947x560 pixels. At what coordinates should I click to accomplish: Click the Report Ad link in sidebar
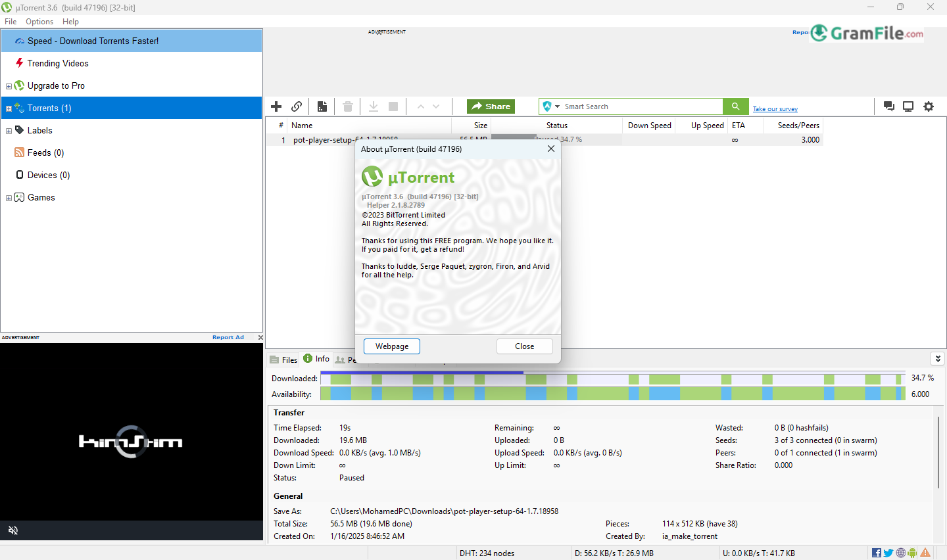[x=228, y=337]
